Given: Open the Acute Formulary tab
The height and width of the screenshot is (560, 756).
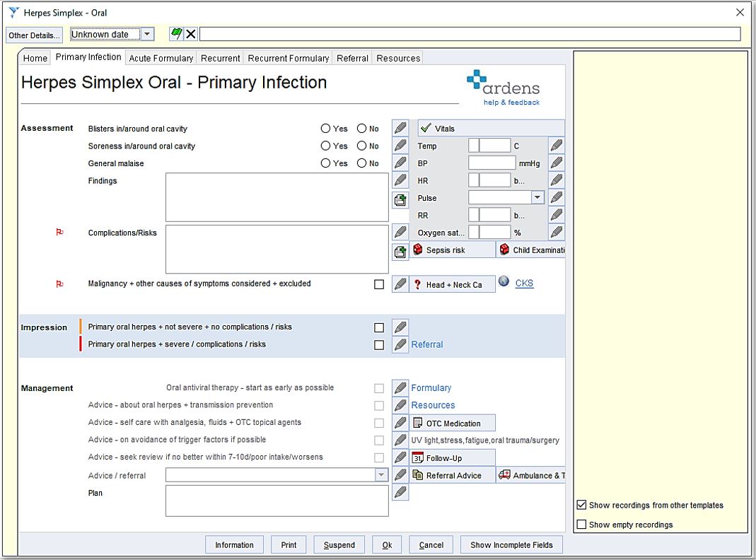Looking at the screenshot, I should click(x=161, y=58).
